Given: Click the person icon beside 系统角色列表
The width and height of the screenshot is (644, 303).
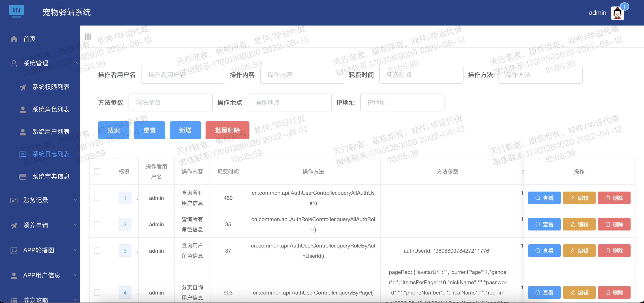Looking at the screenshot, I should [x=23, y=110].
